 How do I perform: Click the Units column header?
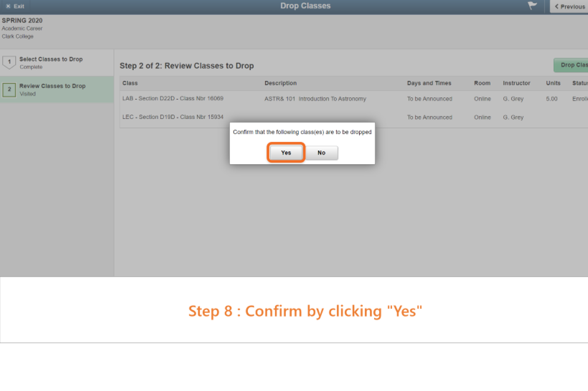click(553, 83)
